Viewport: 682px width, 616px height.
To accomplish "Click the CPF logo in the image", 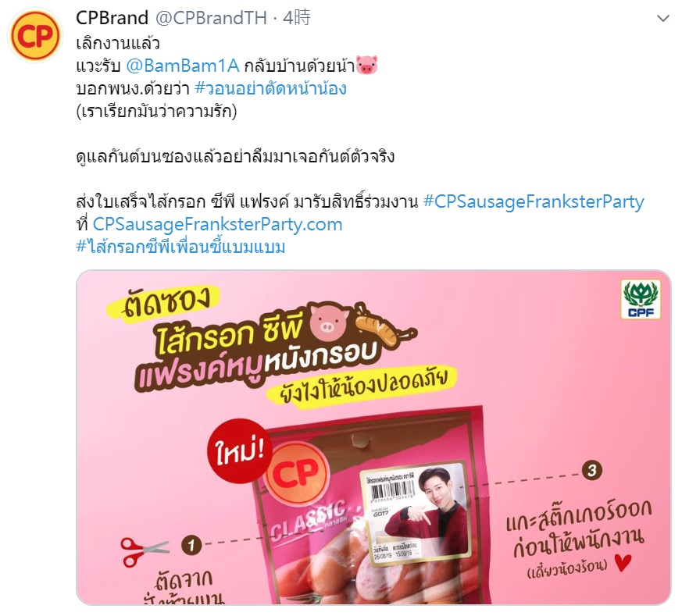I will (x=641, y=300).
